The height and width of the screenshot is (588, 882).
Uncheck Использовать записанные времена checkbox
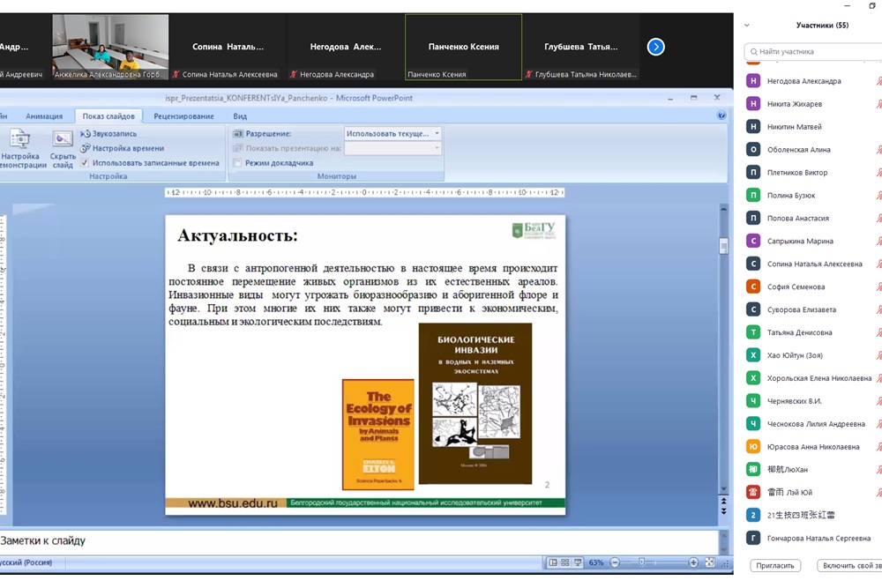coord(85,163)
